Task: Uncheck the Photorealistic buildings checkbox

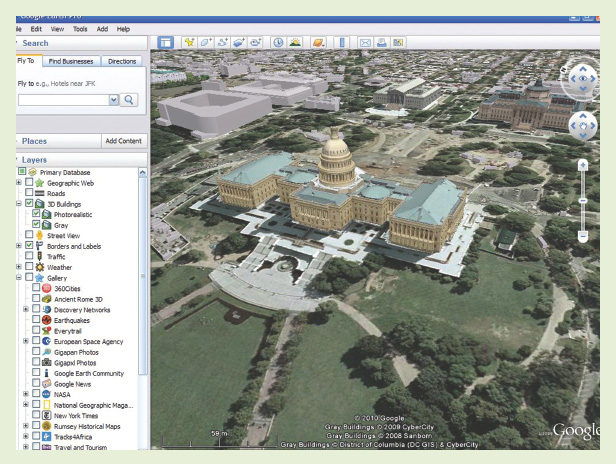Action: point(37,214)
